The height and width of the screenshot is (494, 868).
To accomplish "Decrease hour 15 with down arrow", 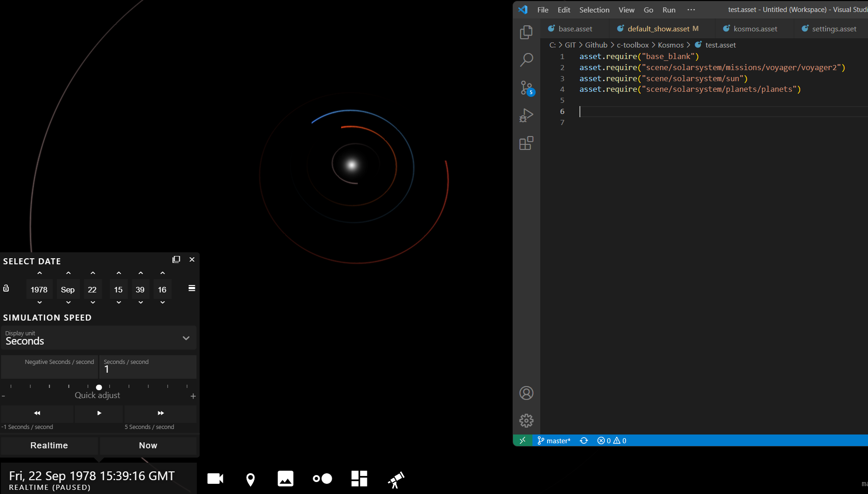I will coord(119,303).
